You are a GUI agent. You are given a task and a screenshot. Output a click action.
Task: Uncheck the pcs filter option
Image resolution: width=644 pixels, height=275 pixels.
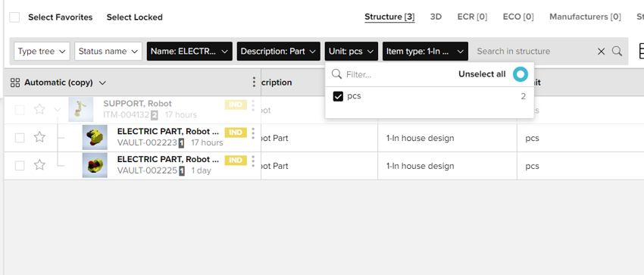pos(338,97)
